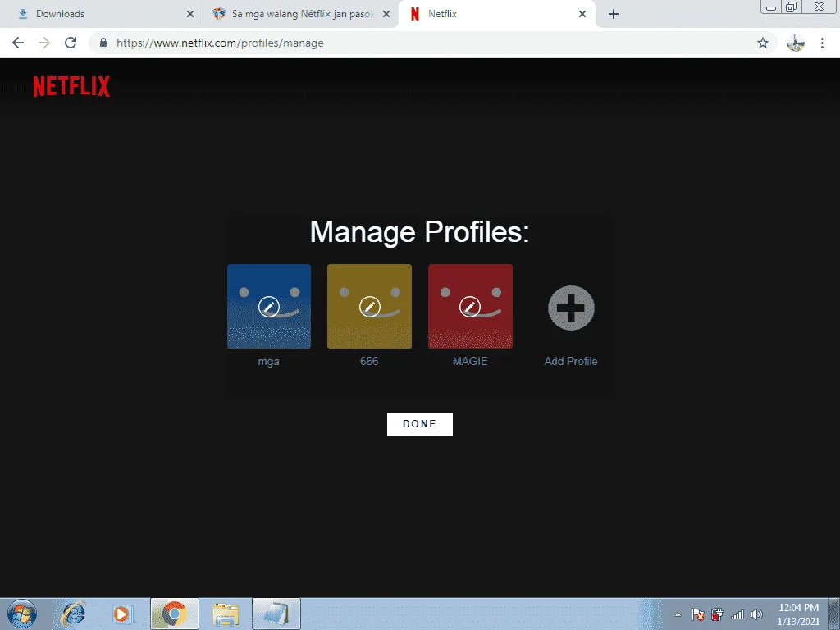Screen dimensions: 840x630
Task: Show hidden system tray icons
Action: coord(678,614)
